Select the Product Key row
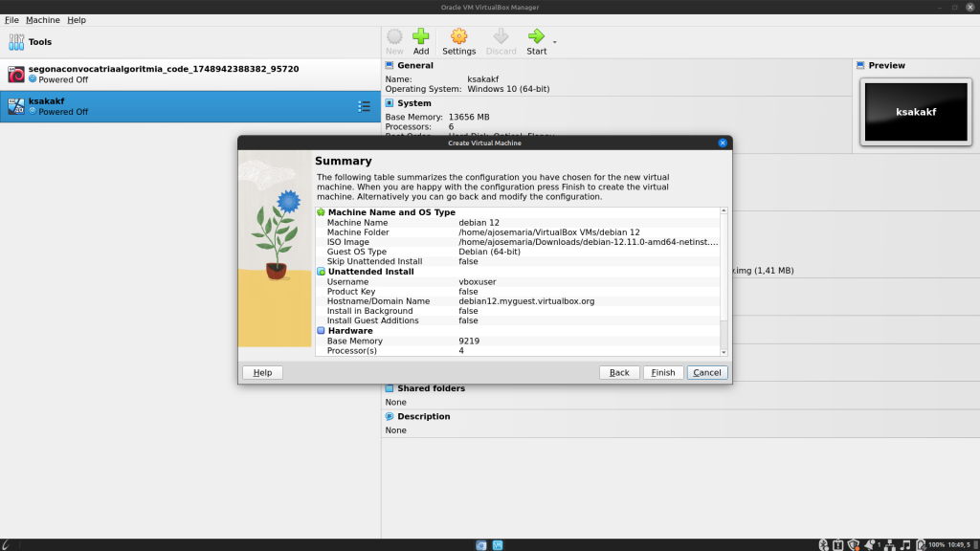The height and width of the screenshot is (551, 980). [x=518, y=291]
